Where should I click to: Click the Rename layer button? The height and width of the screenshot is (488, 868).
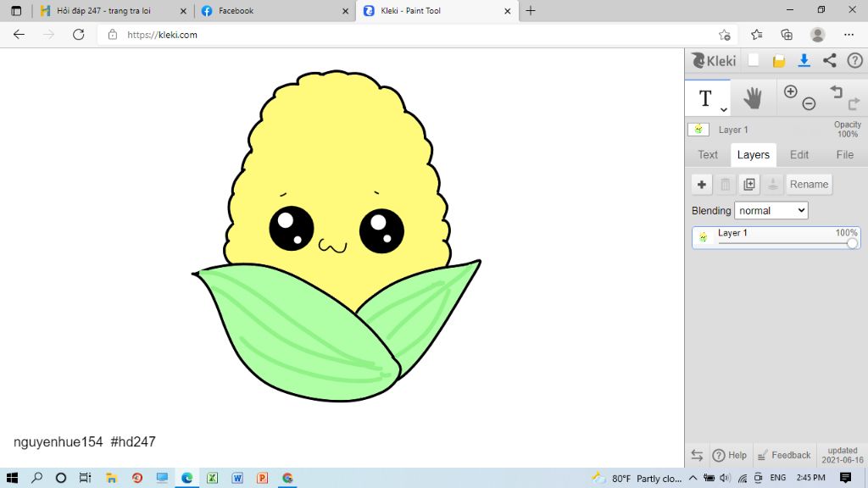point(809,184)
